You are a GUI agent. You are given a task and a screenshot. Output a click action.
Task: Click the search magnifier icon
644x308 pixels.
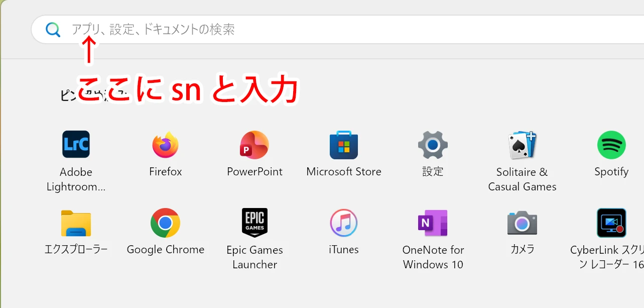pos(53,30)
